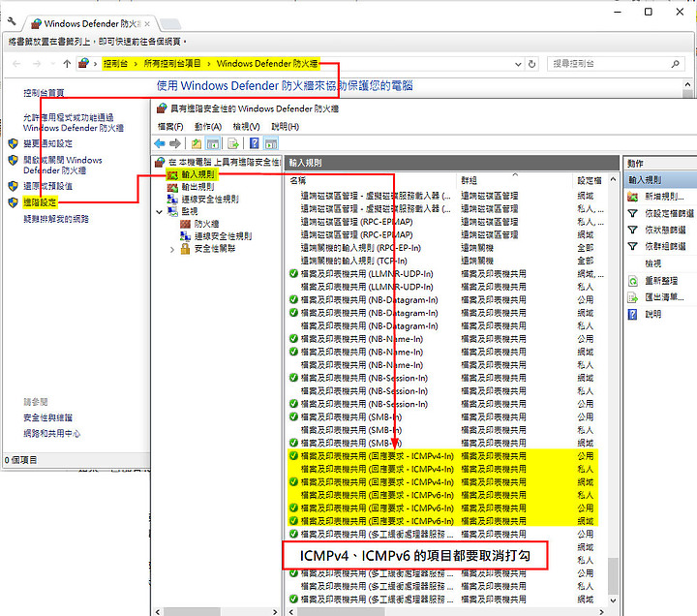Select 連線安全性規則 under 監視
Viewport: 697px width, 616px height.
(x=223, y=236)
